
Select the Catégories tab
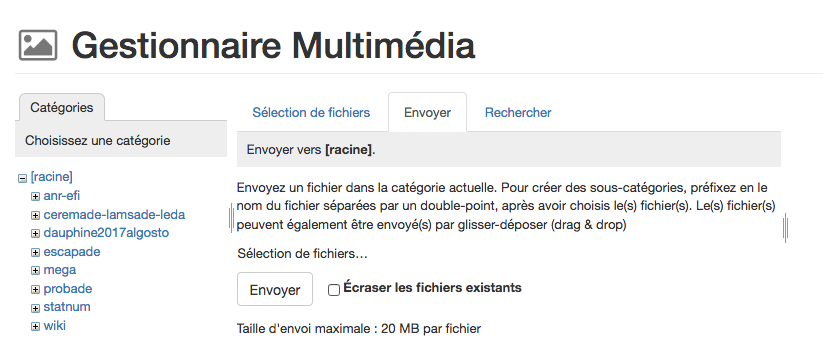click(x=61, y=108)
